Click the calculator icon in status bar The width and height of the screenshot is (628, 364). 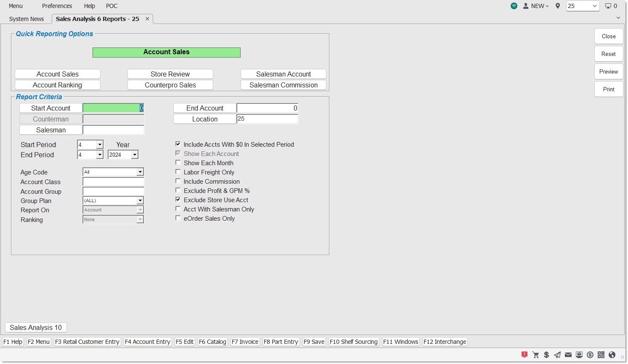pos(601,355)
